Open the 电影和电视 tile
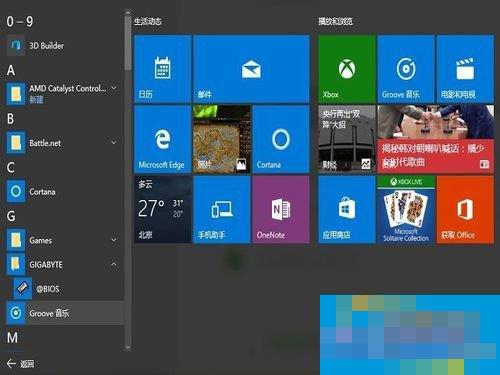The height and width of the screenshot is (375, 500). (x=465, y=69)
